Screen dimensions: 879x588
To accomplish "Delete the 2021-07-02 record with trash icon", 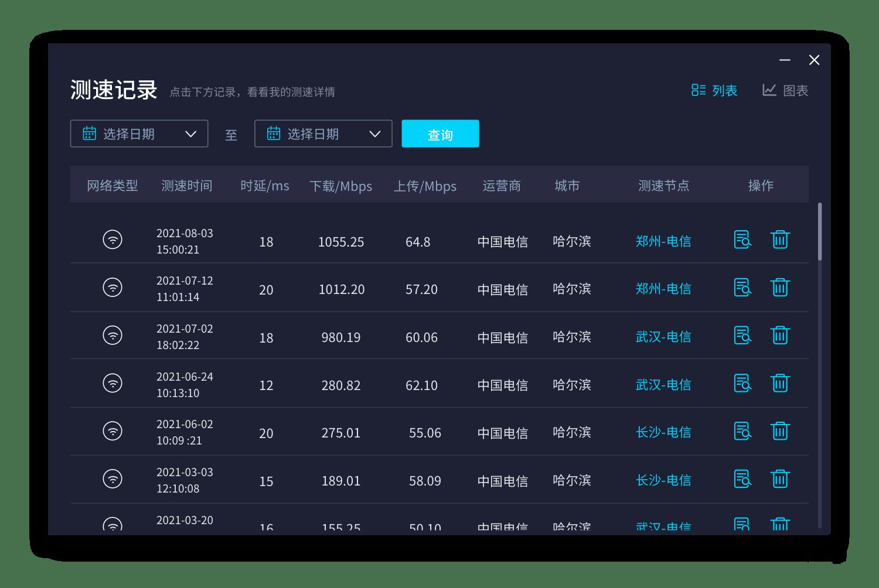I will (780, 336).
